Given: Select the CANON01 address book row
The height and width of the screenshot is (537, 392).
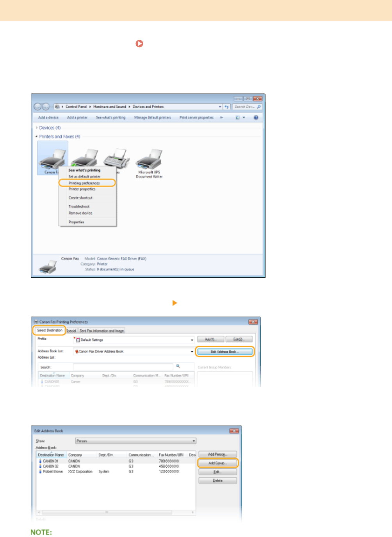Looking at the screenshot, I should tap(116, 461).
